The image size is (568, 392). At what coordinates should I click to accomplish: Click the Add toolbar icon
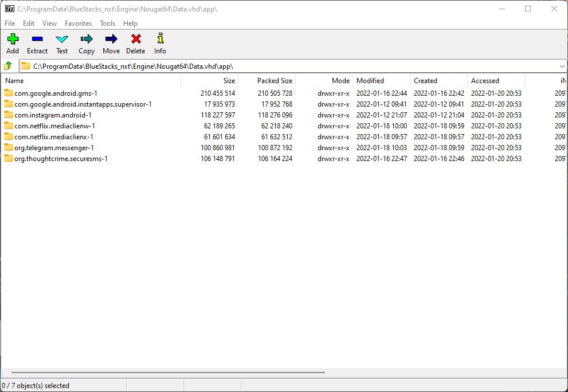13,39
